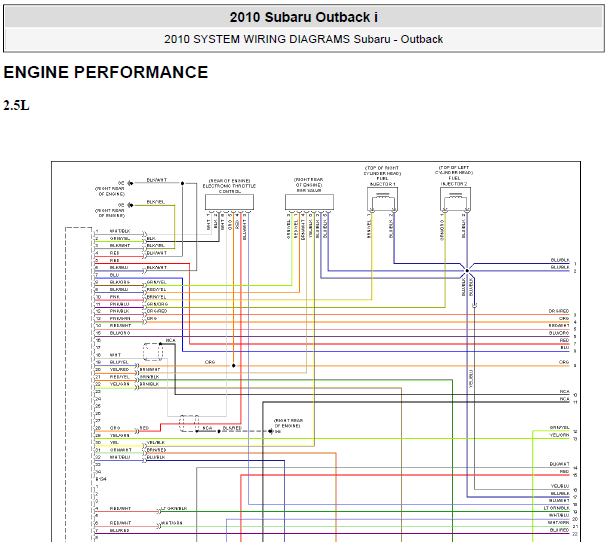Image resolution: width=606 pixels, height=542 pixels.
Task: Click lower ground symbol on BLK/YEL wire
Action: pyautogui.click(x=130, y=205)
